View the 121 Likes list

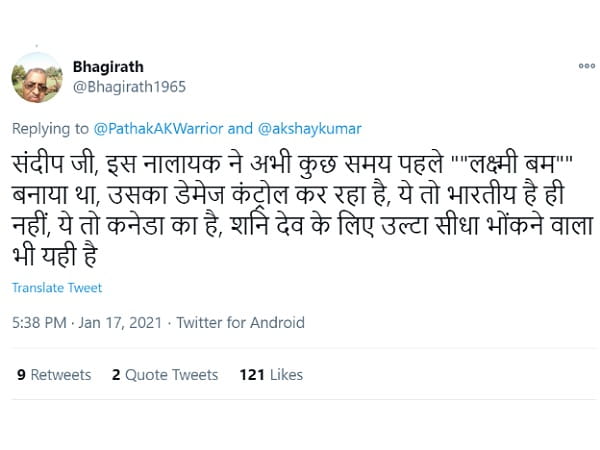(271, 375)
